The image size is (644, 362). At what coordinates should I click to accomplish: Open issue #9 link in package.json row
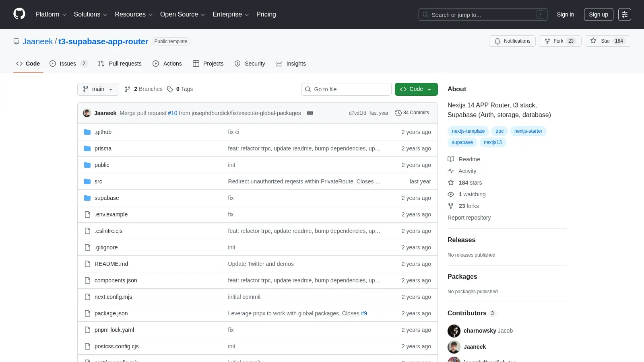coord(364,313)
